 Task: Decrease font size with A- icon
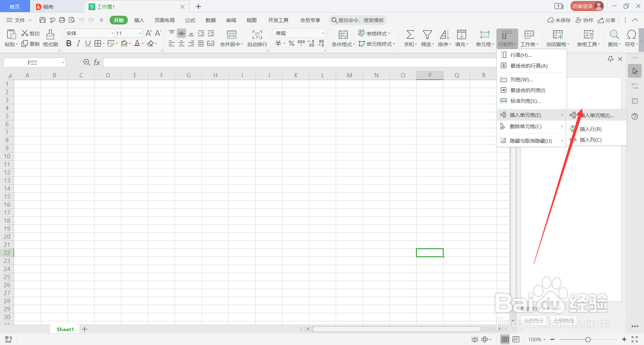pos(158,33)
